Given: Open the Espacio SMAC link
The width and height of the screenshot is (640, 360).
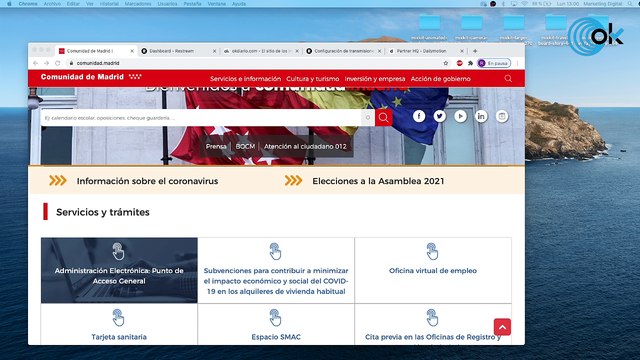Looking at the screenshot, I should (x=276, y=337).
